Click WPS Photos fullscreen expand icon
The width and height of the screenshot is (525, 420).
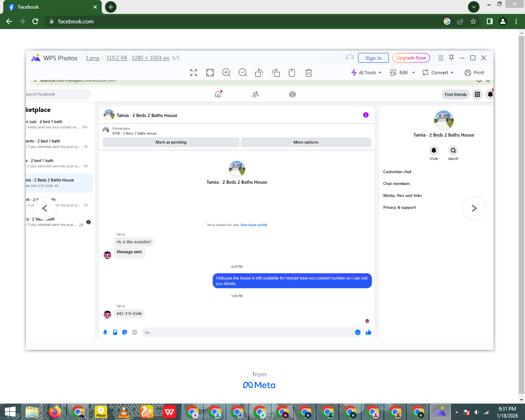(194, 73)
